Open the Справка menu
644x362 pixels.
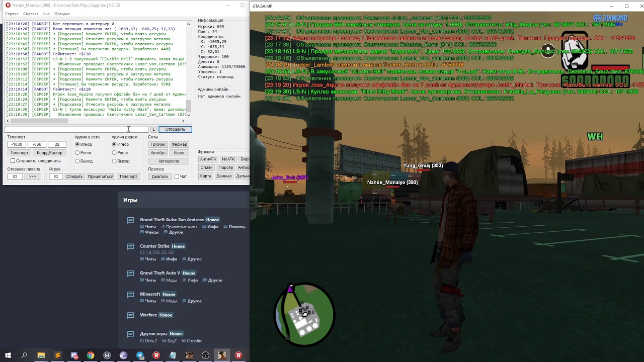[31, 14]
